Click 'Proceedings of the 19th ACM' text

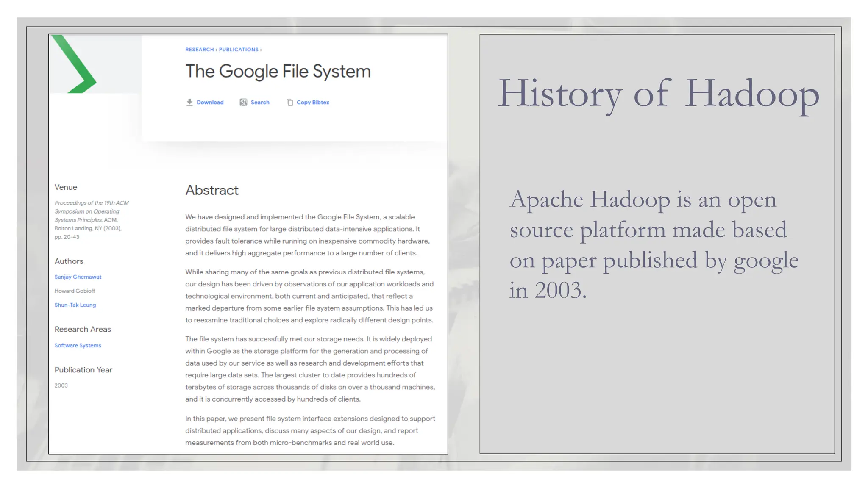coord(92,203)
